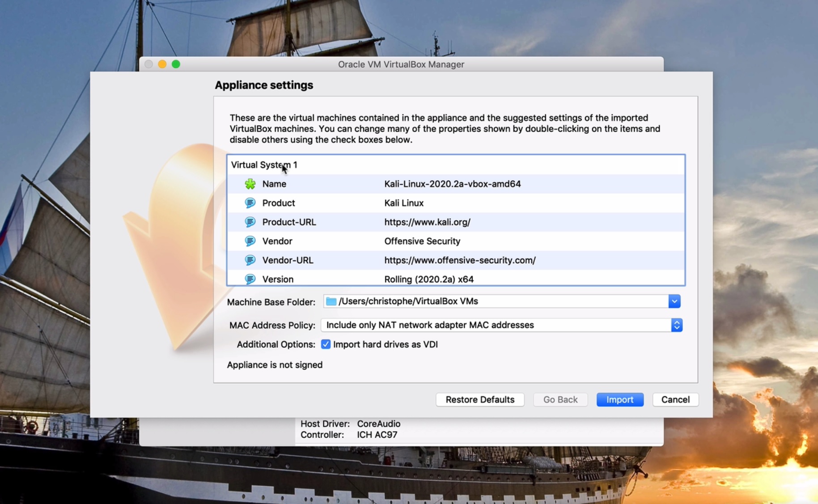The image size is (818, 504).
Task: Click the blue Import button
Action: pyautogui.click(x=620, y=399)
